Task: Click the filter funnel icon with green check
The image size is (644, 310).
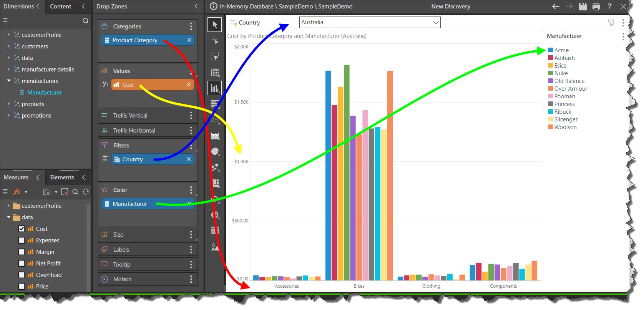Action: tap(611, 23)
